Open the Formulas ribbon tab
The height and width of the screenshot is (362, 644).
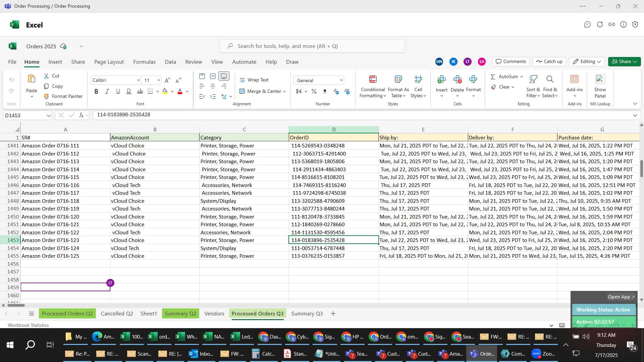coord(144,62)
